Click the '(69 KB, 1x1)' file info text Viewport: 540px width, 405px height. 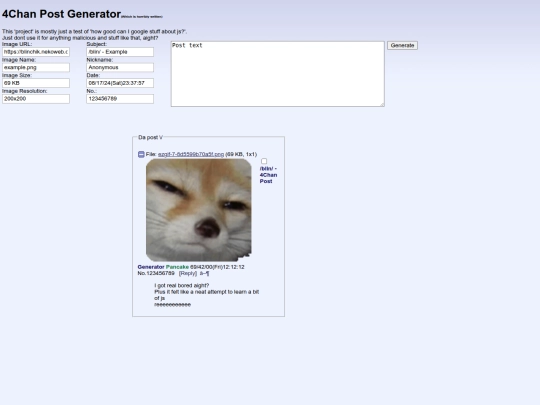click(241, 154)
